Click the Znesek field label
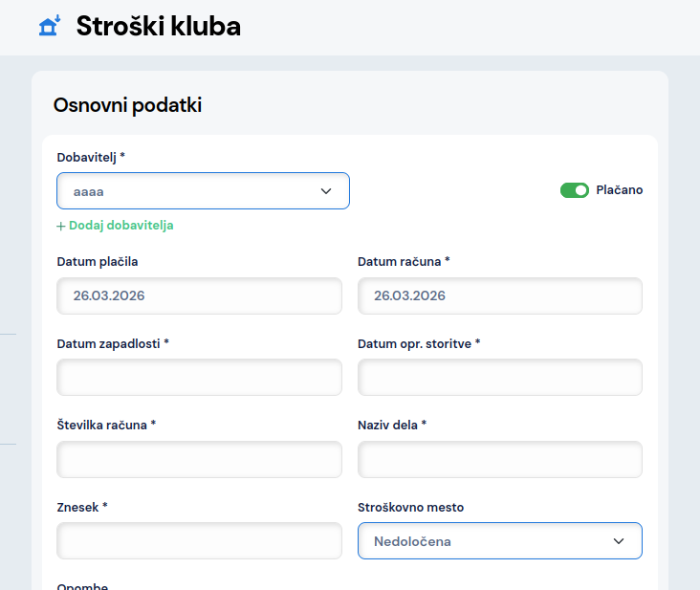Image resolution: width=700 pixels, height=590 pixels. [x=82, y=507]
